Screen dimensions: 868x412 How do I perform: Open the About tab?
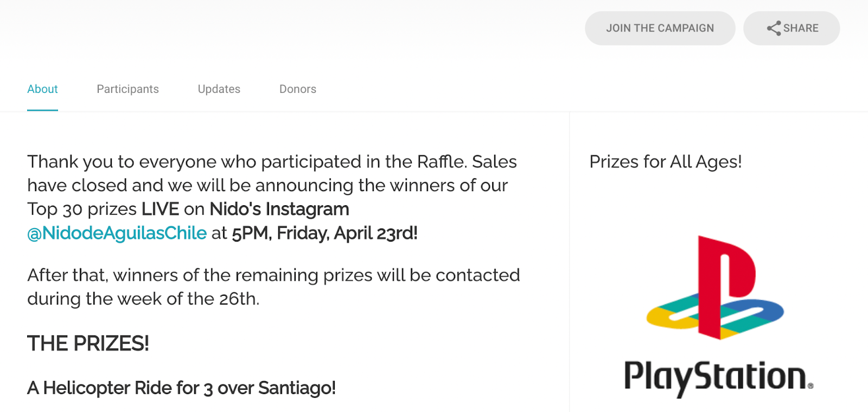(42, 89)
